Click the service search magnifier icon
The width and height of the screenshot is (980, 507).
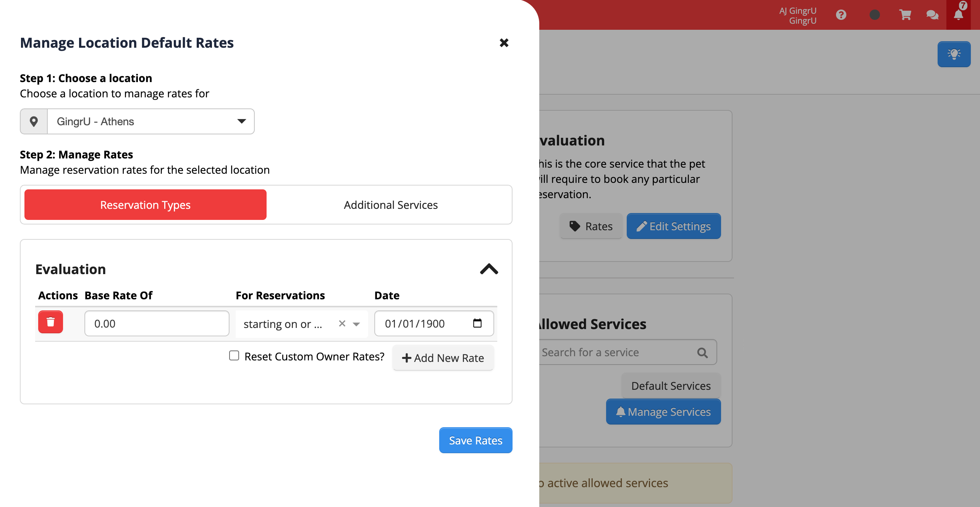coord(702,352)
